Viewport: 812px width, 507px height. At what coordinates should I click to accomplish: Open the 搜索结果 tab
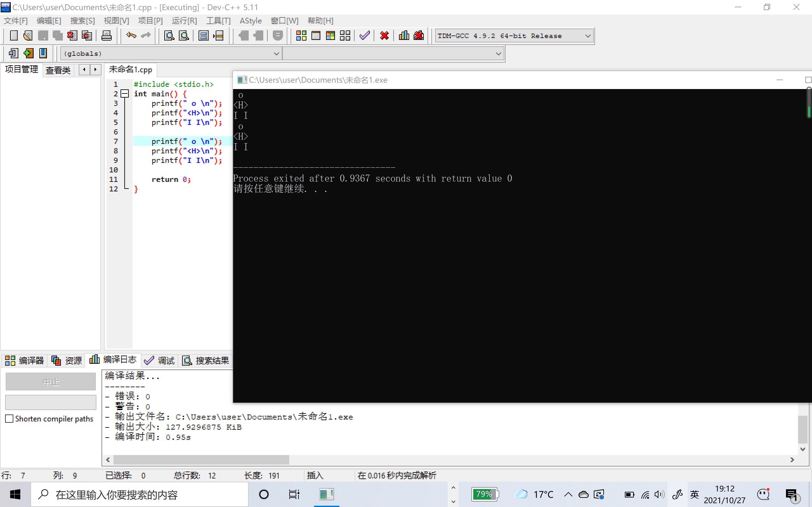(206, 361)
